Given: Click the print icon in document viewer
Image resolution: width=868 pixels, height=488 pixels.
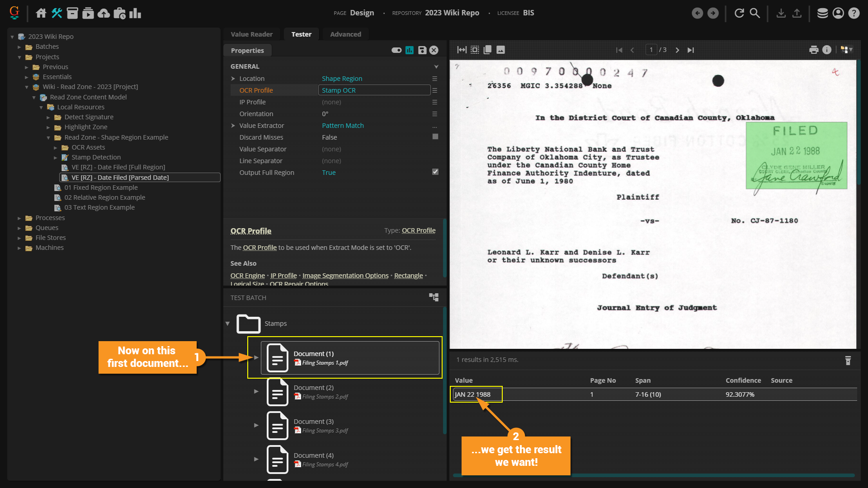Looking at the screenshot, I should (813, 50).
